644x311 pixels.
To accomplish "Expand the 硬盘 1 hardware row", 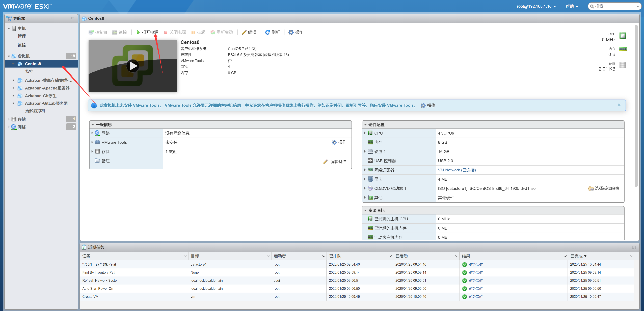I will pos(365,151).
